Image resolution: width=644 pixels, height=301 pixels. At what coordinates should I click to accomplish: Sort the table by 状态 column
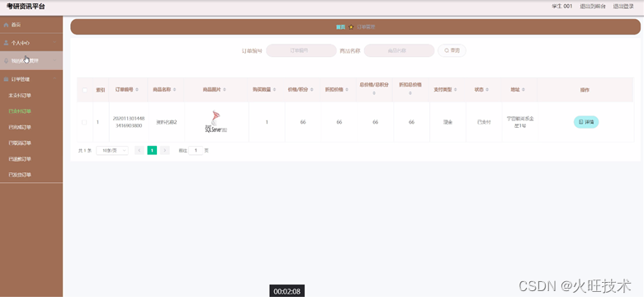point(487,90)
